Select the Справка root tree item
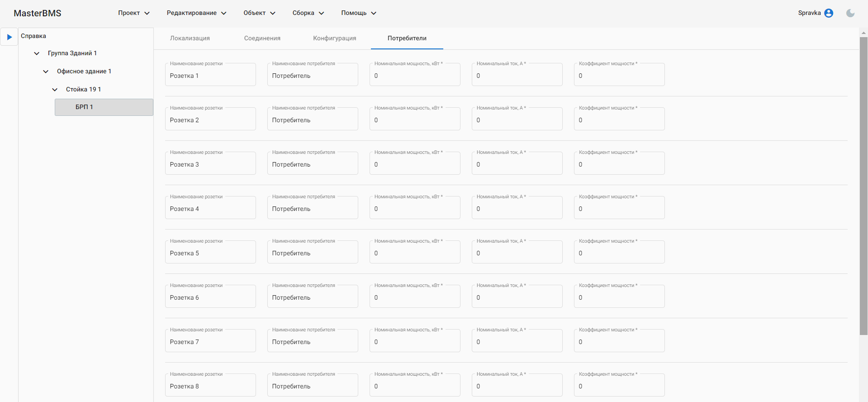 click(x=33, y=36)
